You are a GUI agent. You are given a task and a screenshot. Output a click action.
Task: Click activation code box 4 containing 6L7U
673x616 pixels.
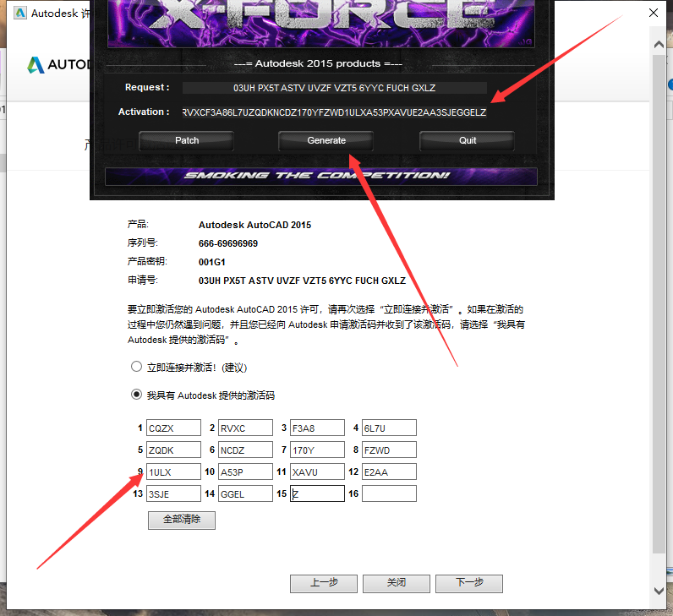(389, 428)
